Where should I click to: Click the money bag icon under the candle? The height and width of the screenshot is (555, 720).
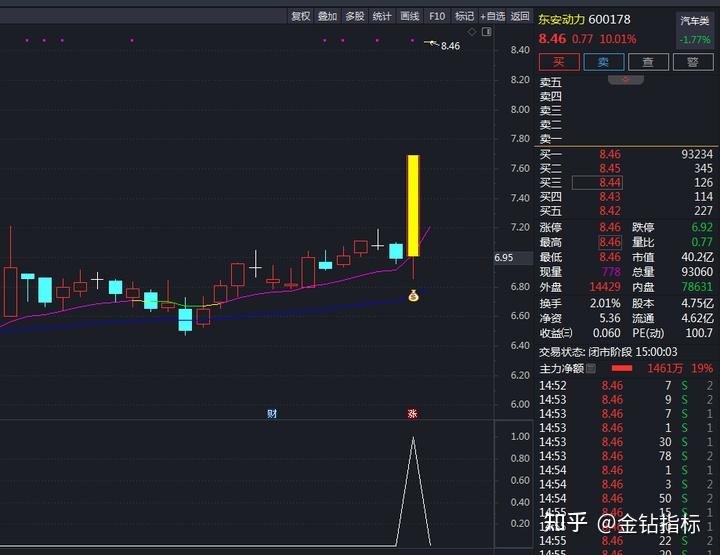tap(413, 296)
